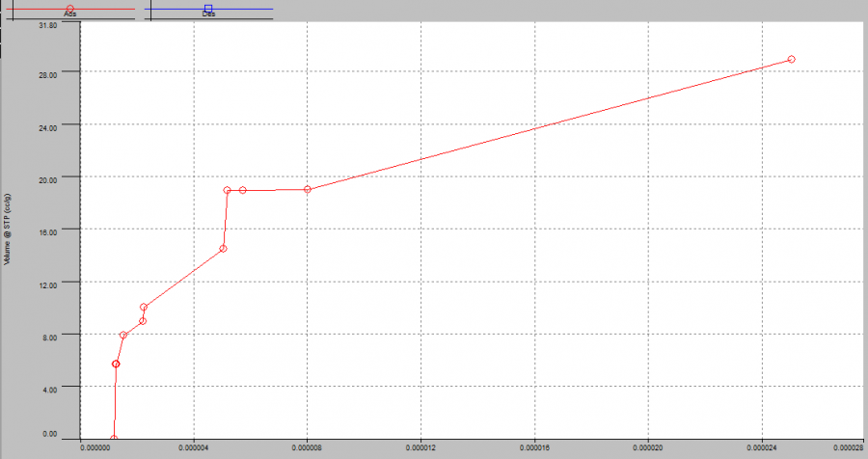Pick the data point near 14.5 cc/g

tap(223, 249)
